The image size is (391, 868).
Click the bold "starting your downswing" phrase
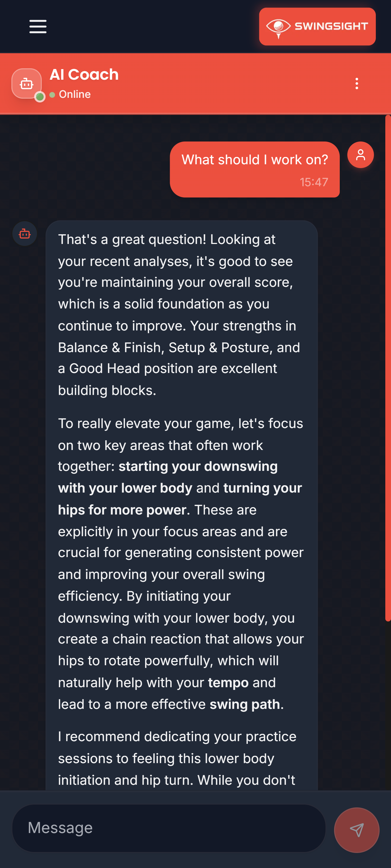198,466
